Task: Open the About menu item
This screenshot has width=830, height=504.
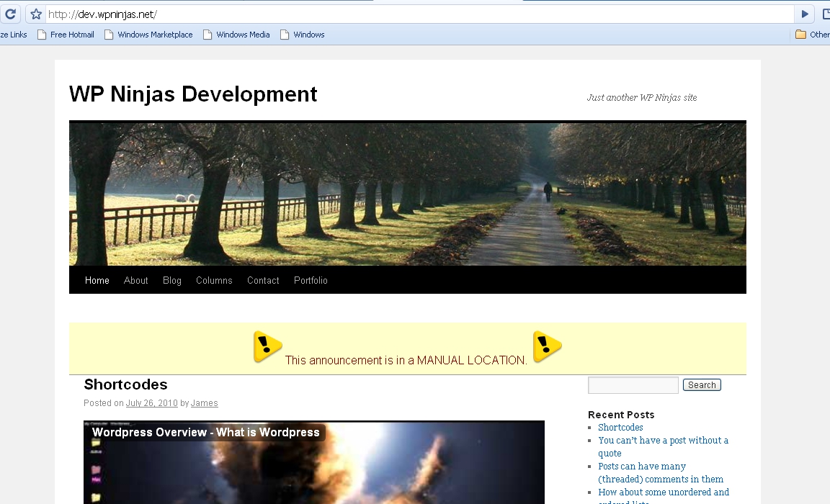Action: [x=135, y=281]
